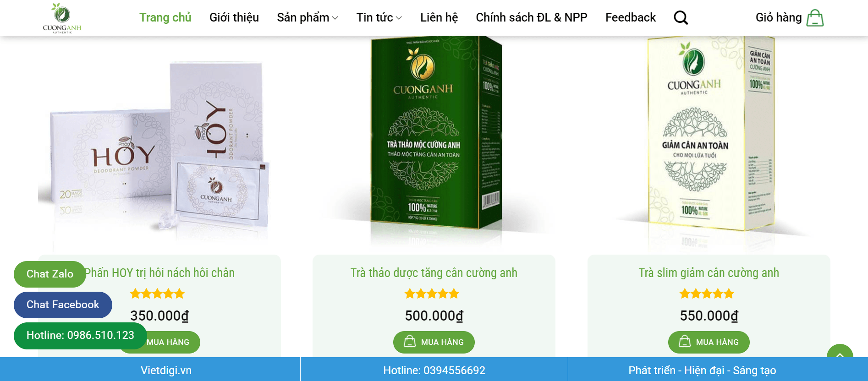
Task: Click the shopping bag cart icon
Action: [x=815, y=18]
